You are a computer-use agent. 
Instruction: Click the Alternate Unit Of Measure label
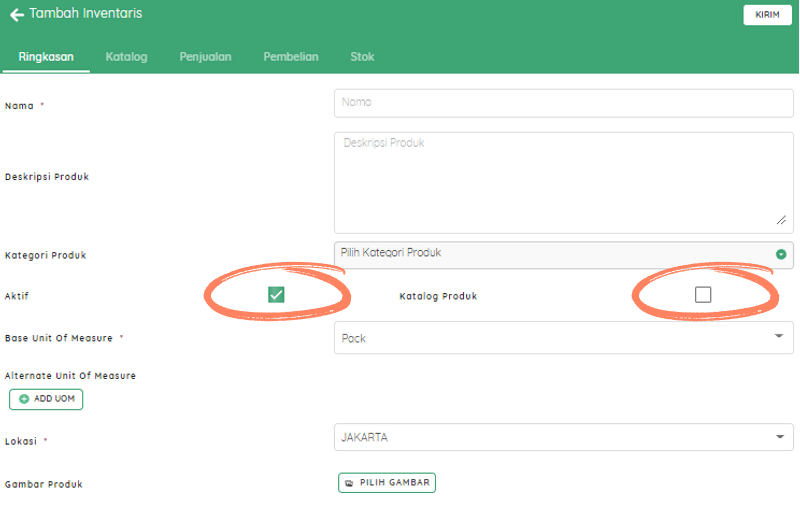(70, 375)
